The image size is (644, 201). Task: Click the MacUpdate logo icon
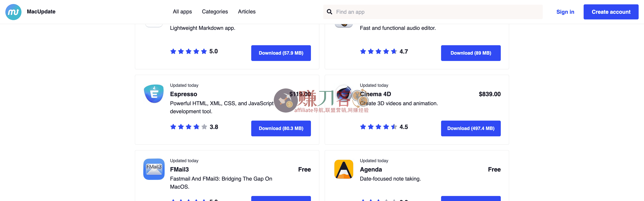(13, 12)
